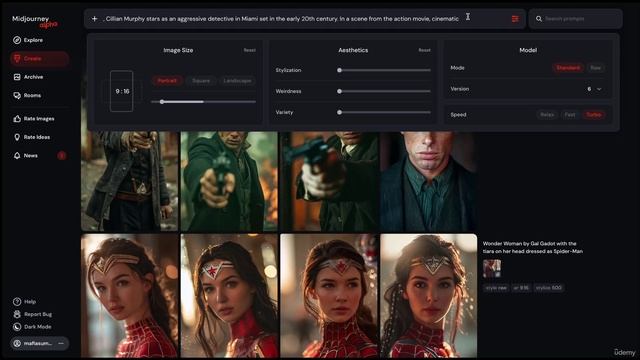Click the Weirdness slider
The height and width of the screenshot is (360, 640).
click(x=384, y=91)
